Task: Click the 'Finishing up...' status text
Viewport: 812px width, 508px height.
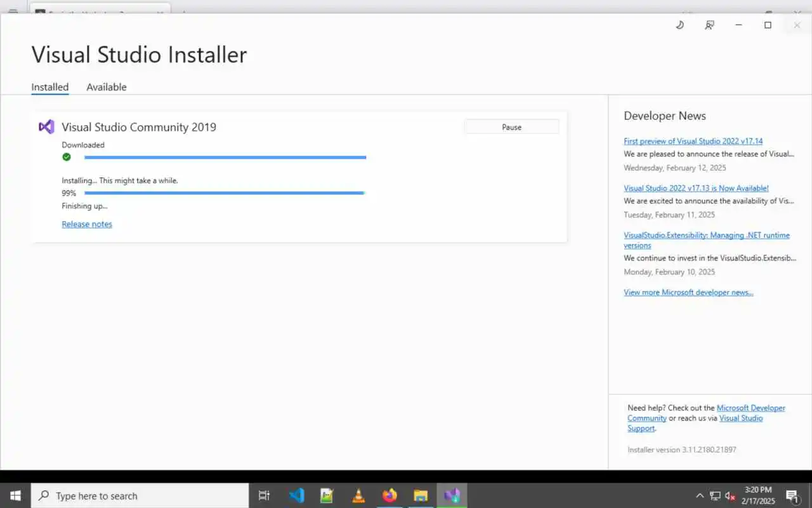Action: click(x=84, y=206)
